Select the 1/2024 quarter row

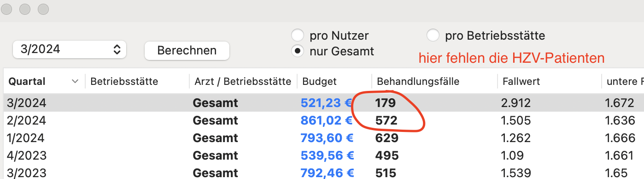(322, 138)
